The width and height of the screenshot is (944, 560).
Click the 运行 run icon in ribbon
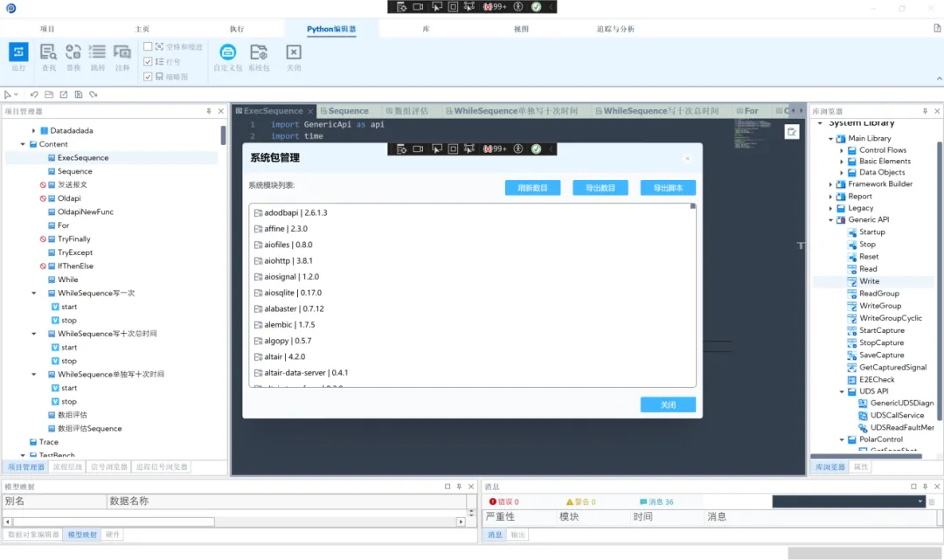pyautogui.click(x=18, y=52)
